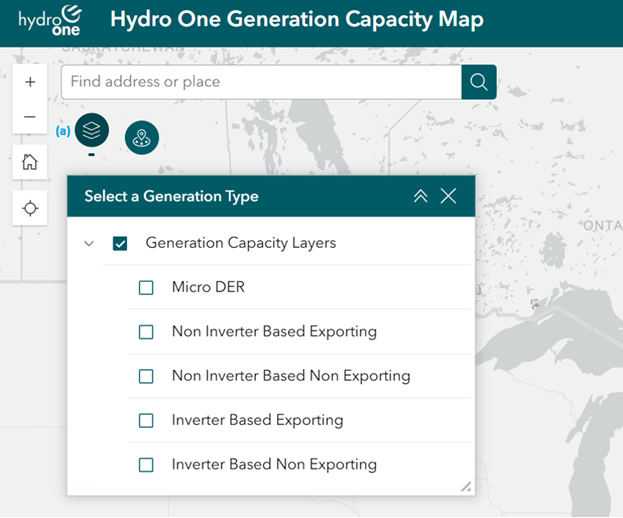The width and height of the screenshot is (623, 518).
Task: Click the search magnifier button
Action: pyautogui.click(x=479, y=82)
